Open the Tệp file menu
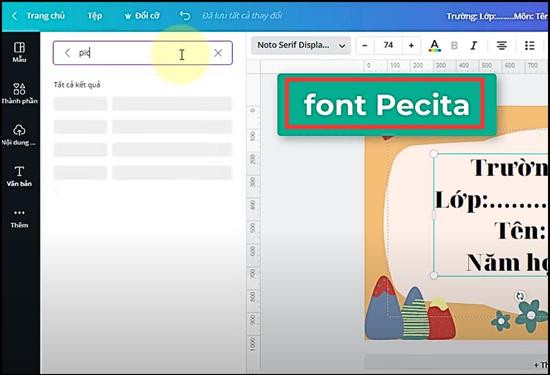This screenshot has height=375, width=550. 95,16
